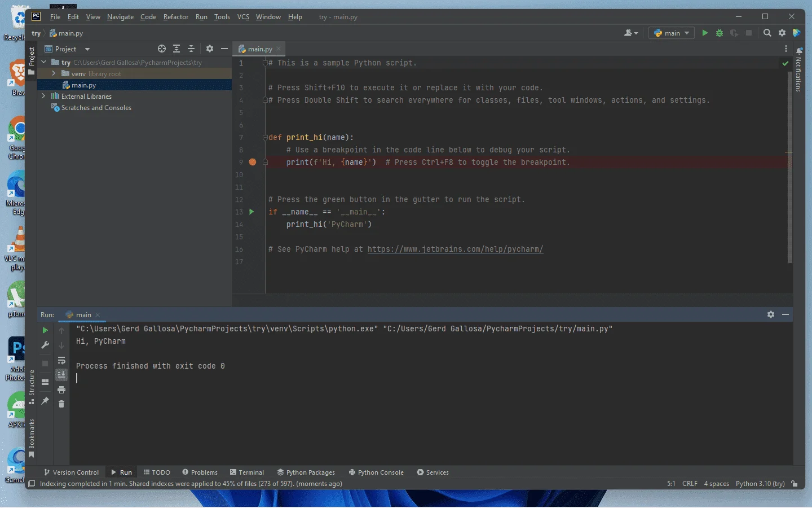Click green run gutter arrow at line 13
This screenshot has width=812, height=508.
pos(251,212)
